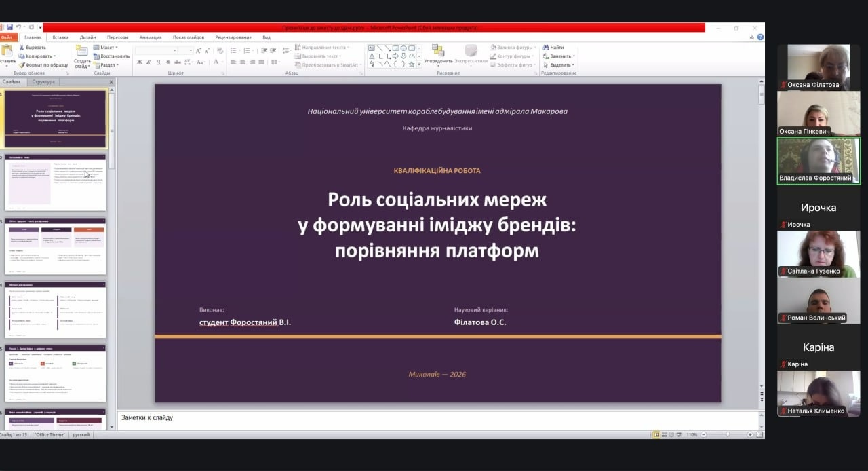This screenshot has width=868, height=471.
Task: Click the clear formatting eraser icon
Action: pyautogui.click(x=220, y=51)
